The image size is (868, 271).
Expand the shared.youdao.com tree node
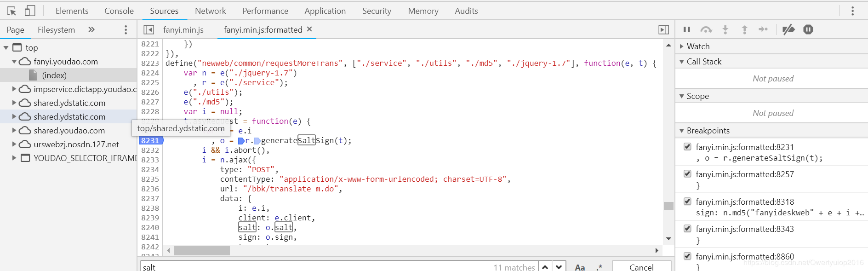[x=14, y=130]
